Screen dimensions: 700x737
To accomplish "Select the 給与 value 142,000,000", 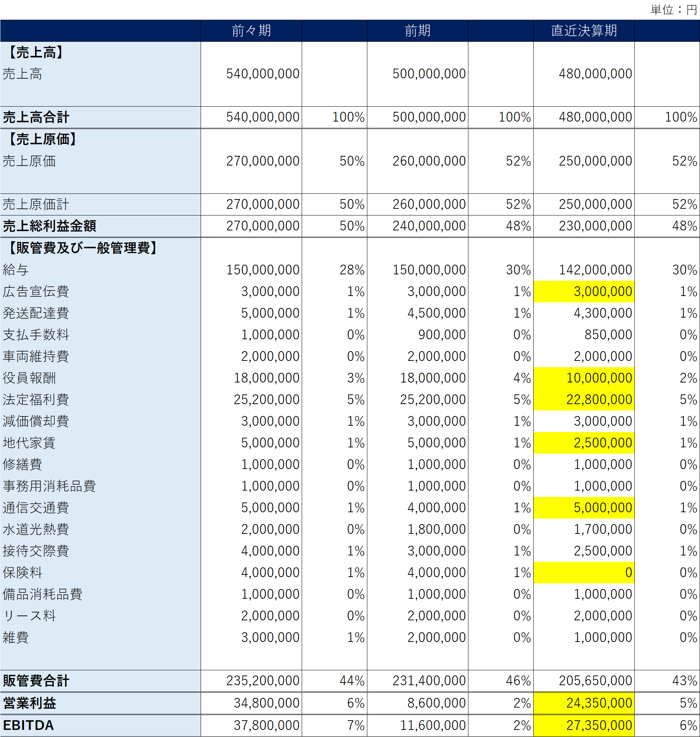I will 595,270.
